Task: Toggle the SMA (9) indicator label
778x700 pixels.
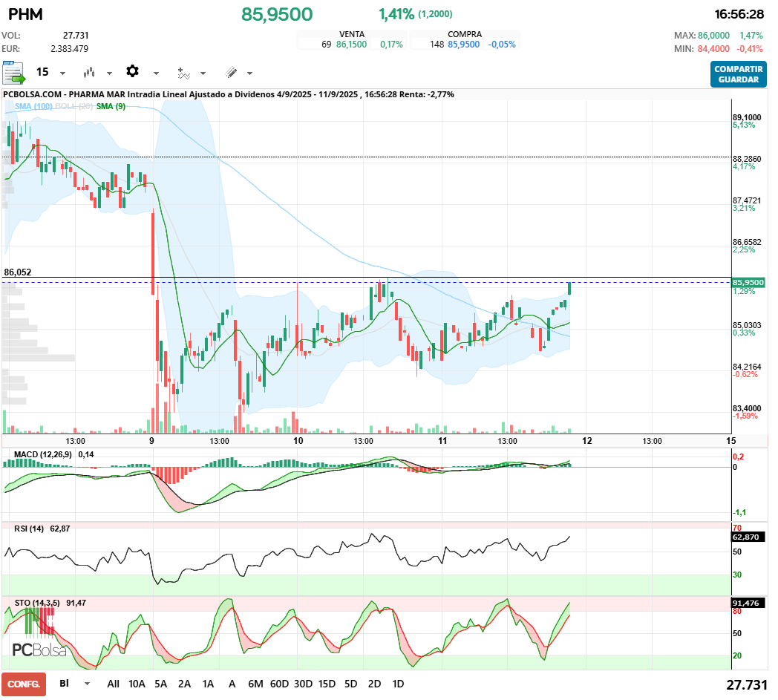Action: click(x=111, y=106)
